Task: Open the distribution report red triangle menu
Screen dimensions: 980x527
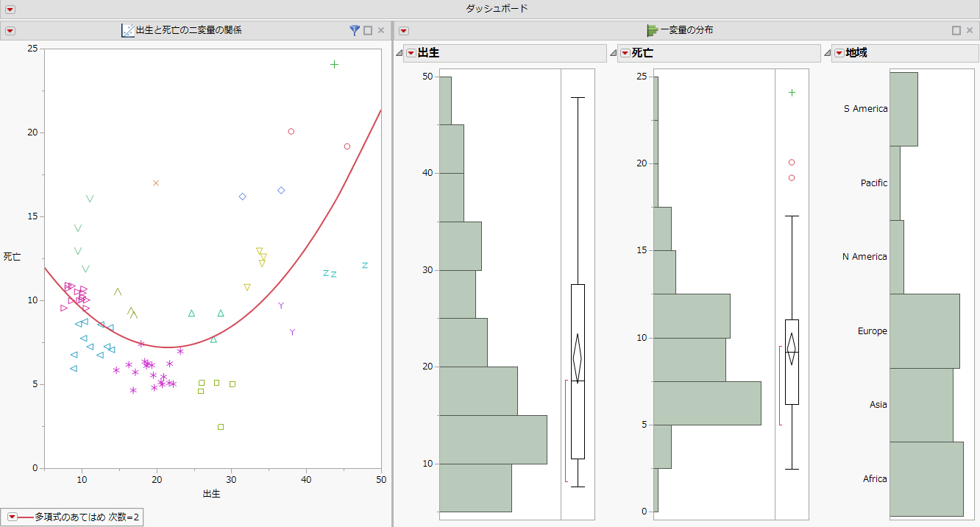Action: [x=404, y=31]
